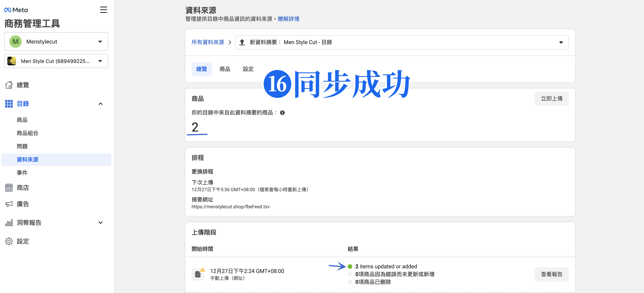Click the 目錄 catalog grid icon
644x293 pixels.
click(9, 104)
